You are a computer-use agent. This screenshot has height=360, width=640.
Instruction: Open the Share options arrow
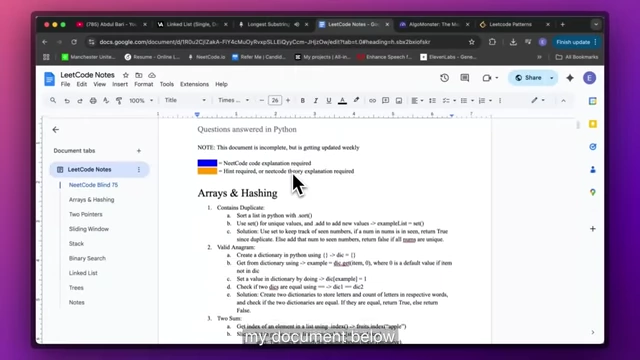click(x=552, y=78)
